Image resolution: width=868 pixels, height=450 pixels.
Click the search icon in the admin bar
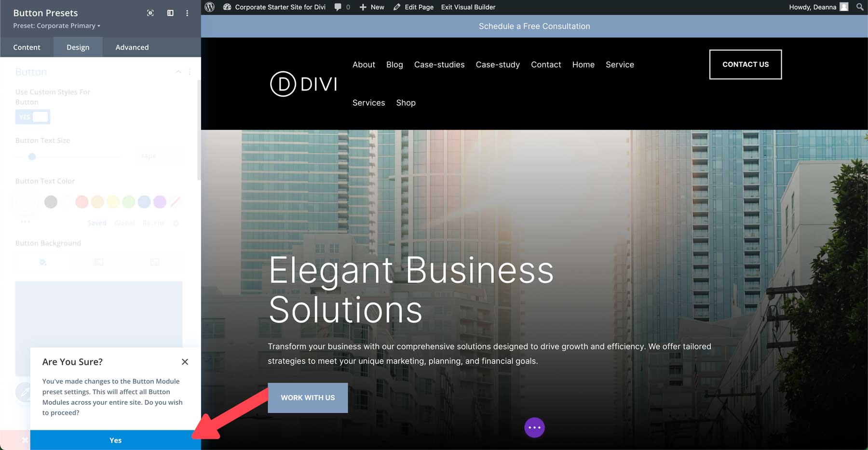tap(859, 7)
